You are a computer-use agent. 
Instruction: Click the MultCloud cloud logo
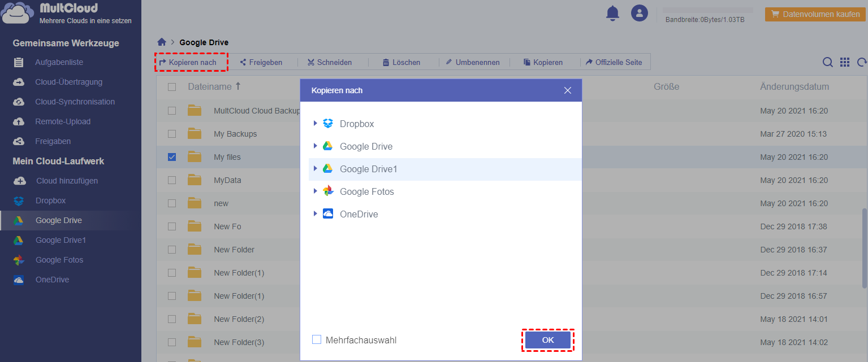click(17, 13)
